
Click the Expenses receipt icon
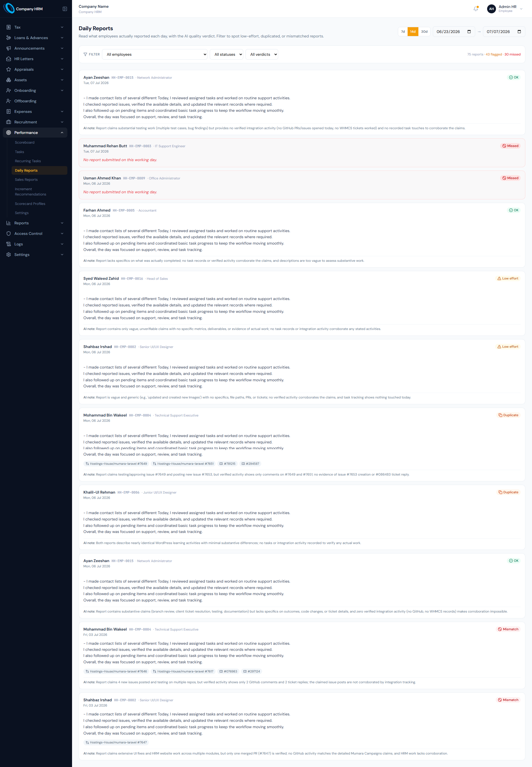(x=9, y=111)
